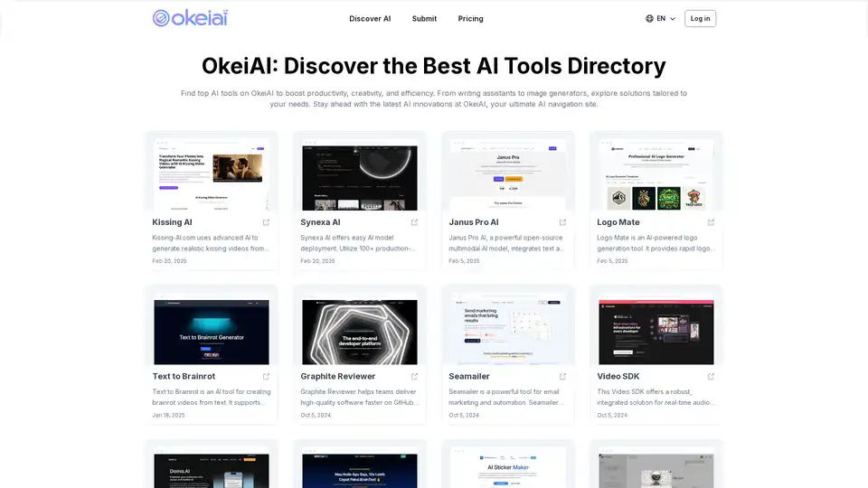The image size is (868, 488).
Task: Open external link icon for Kissing AI
Action: (266, 222)
